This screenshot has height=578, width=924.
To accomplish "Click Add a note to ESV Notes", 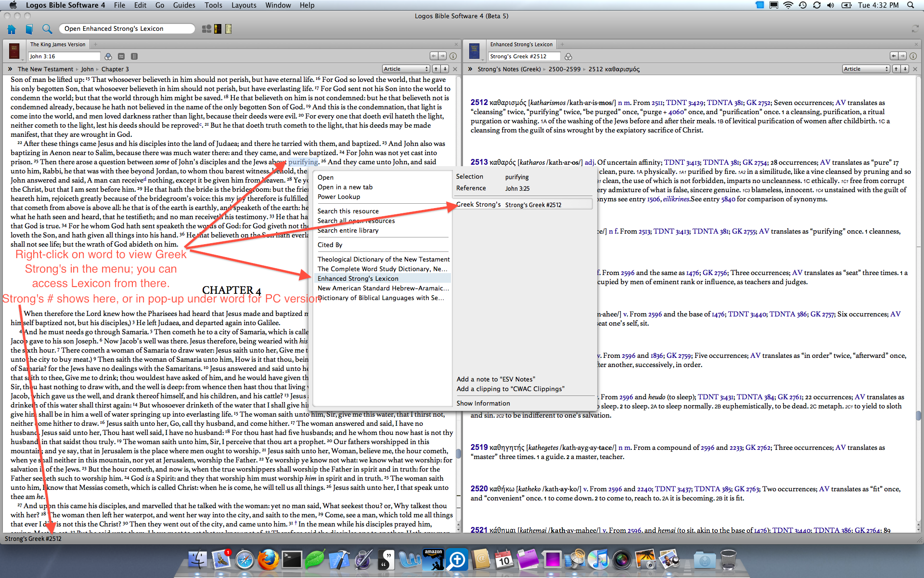I will click(496, 379).
